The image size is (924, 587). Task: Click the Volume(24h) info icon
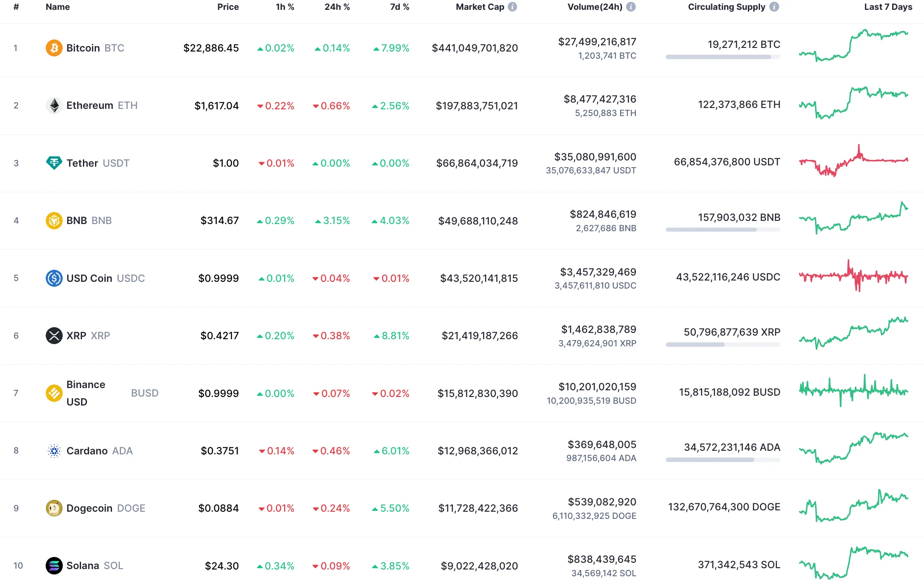click(x=631, y=7)
